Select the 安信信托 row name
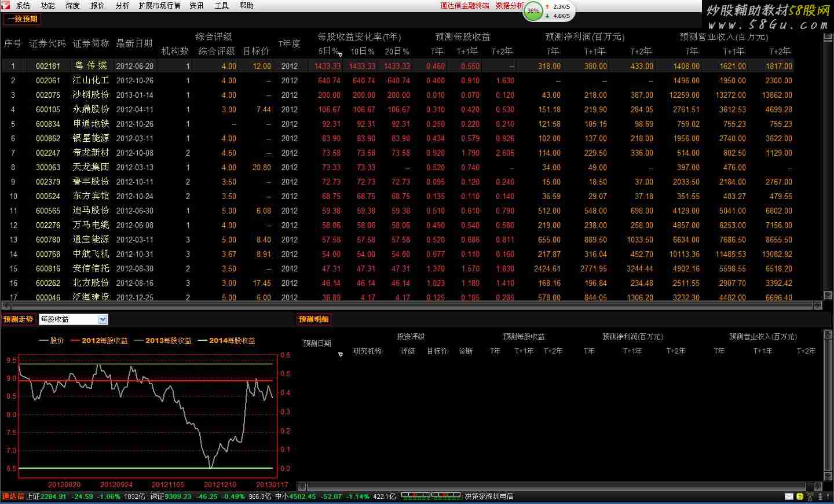 [x=91, y=268]
